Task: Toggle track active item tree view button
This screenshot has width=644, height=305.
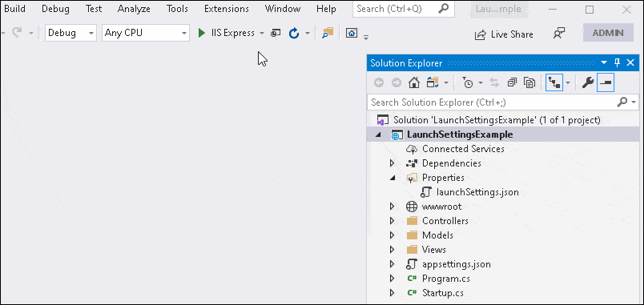Action: [554, 83]
